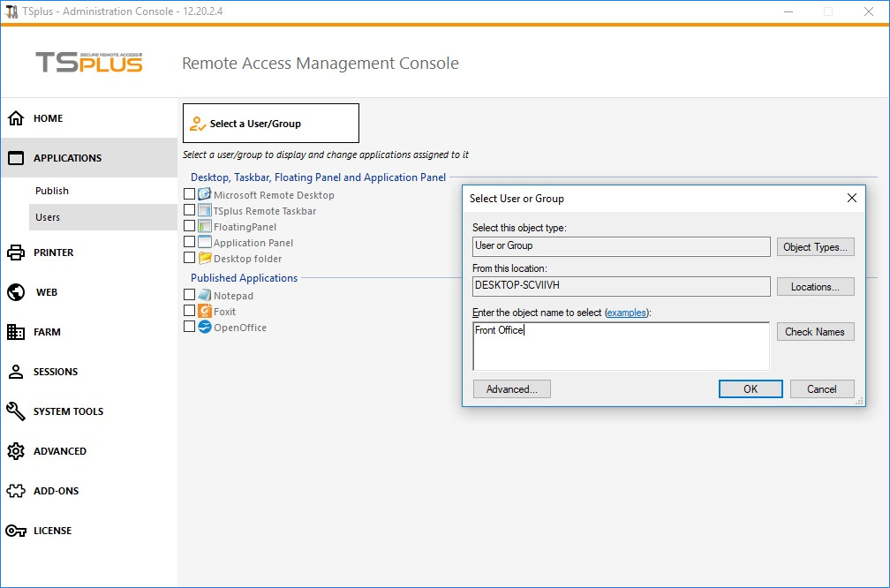Click the Sessions person icon
This screenshot has width=890, height=588.
[x=16, y=372]
